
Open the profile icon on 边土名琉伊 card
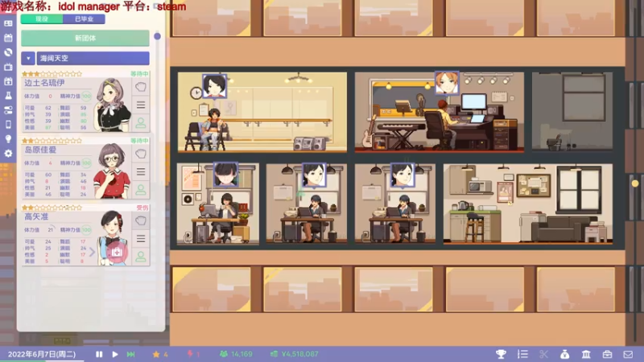click(141, 123)
